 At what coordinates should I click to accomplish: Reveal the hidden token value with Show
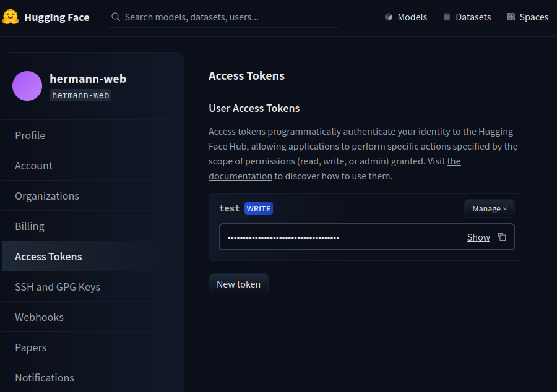point(478,237)
